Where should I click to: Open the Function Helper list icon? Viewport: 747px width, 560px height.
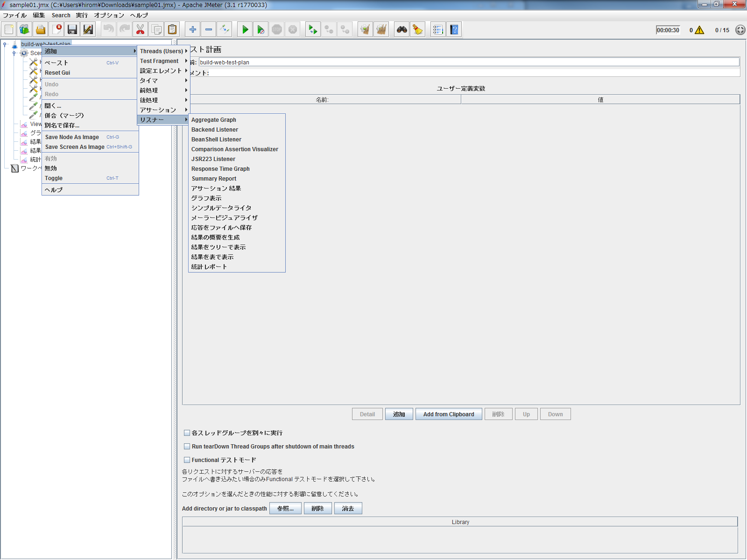point(438,29)
